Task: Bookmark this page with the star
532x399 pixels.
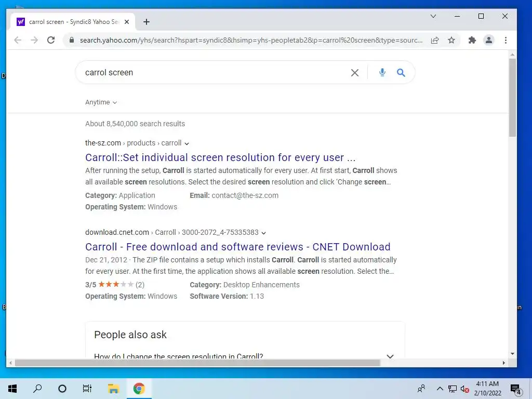Action: (451, 40)
